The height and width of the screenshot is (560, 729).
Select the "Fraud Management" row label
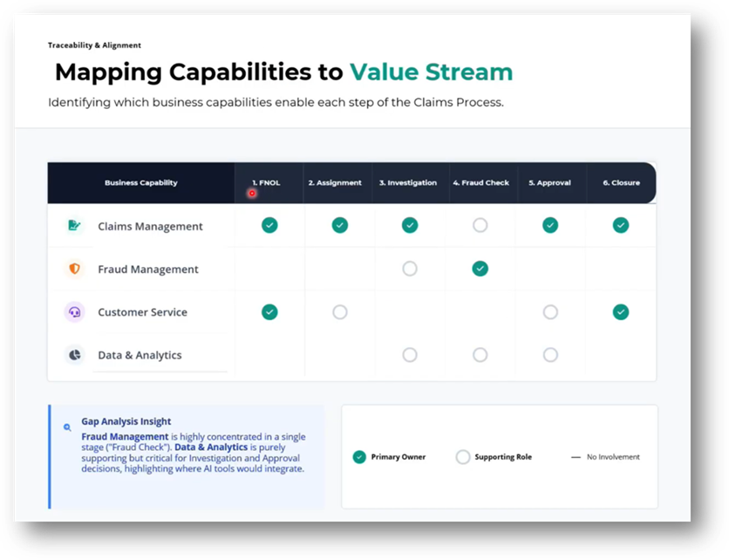(x=148, y=270)
